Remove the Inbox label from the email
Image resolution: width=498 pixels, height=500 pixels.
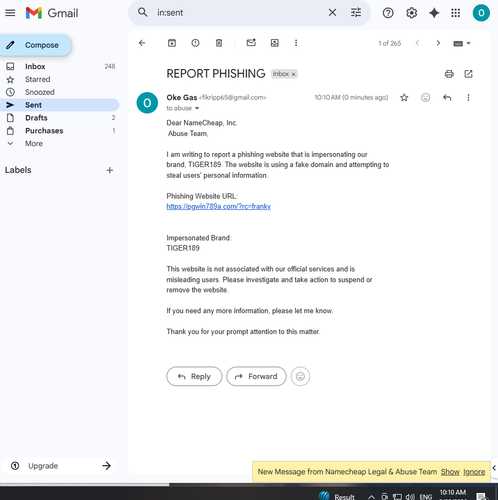click(293, 74)
